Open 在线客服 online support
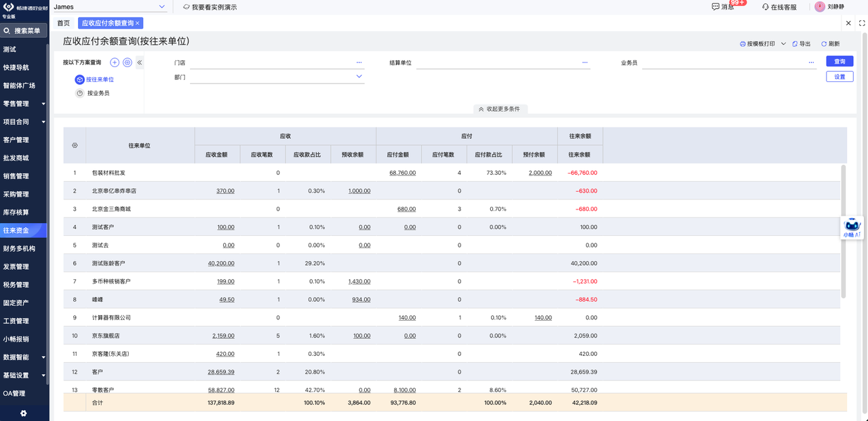Image resolution: width=868 pixels, height=421 pixels. coord(779,7)
